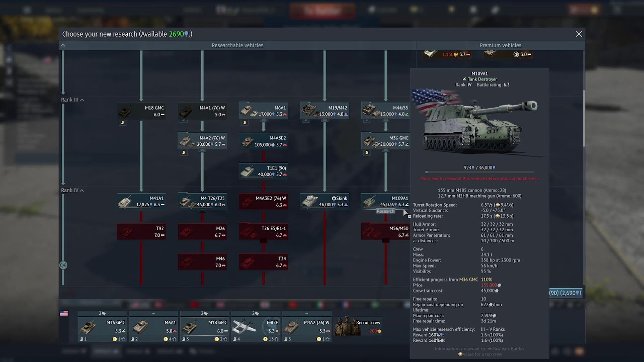The height and width of the screenshot is (362, 644).
Task: Click the 0/6 rank progress indicator
Action: coord(63,265)
